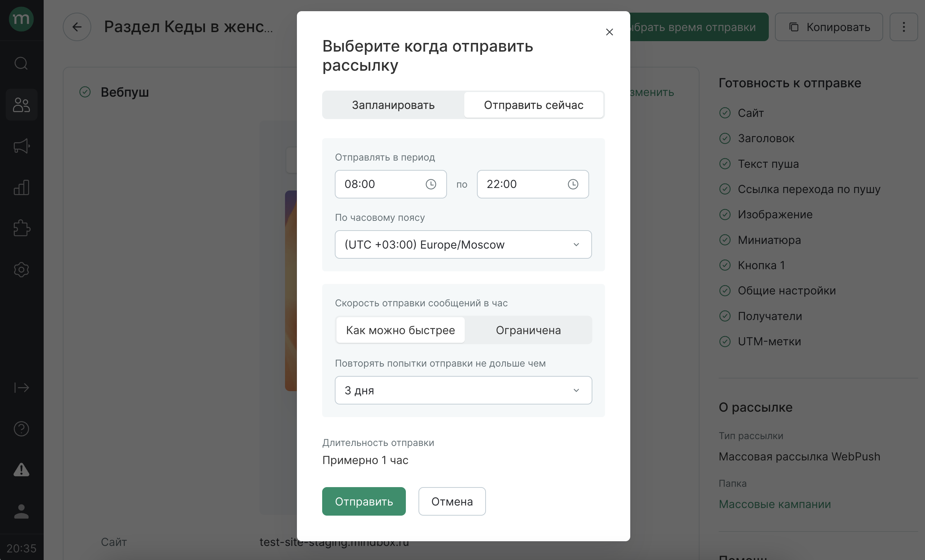Open the time zone Europe/Moscow dropdown

[463, 245]
